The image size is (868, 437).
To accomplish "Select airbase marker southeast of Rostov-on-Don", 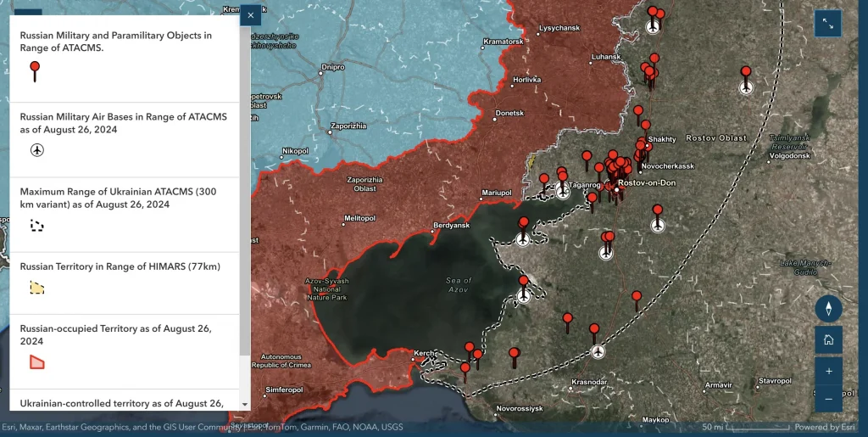I will (658, 226).
